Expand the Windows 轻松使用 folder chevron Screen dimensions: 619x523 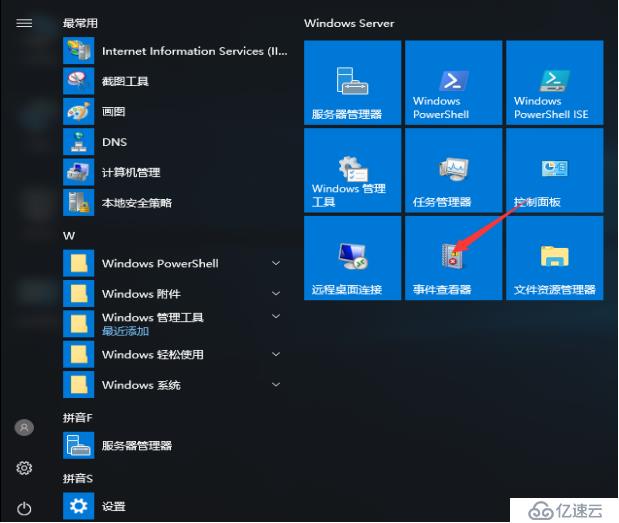pos(276,354)
